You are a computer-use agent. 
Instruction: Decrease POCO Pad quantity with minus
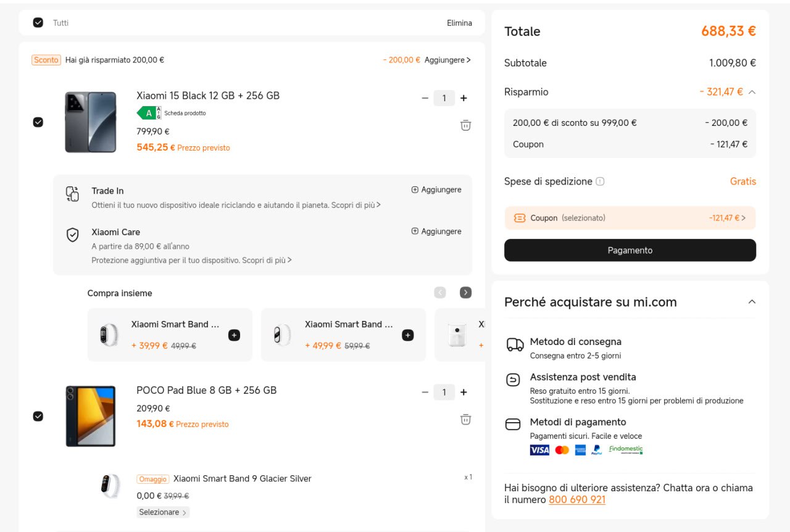tap(425, 393)
